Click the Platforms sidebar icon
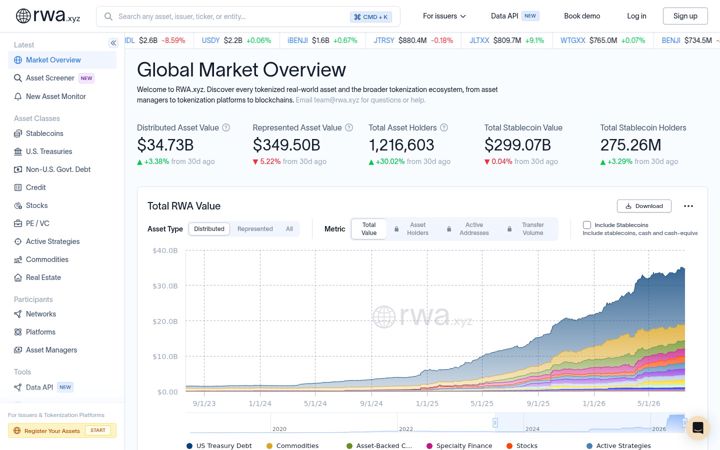Image resolution: width=720 pixels, height=450 pixels. [x=18, y=332]
